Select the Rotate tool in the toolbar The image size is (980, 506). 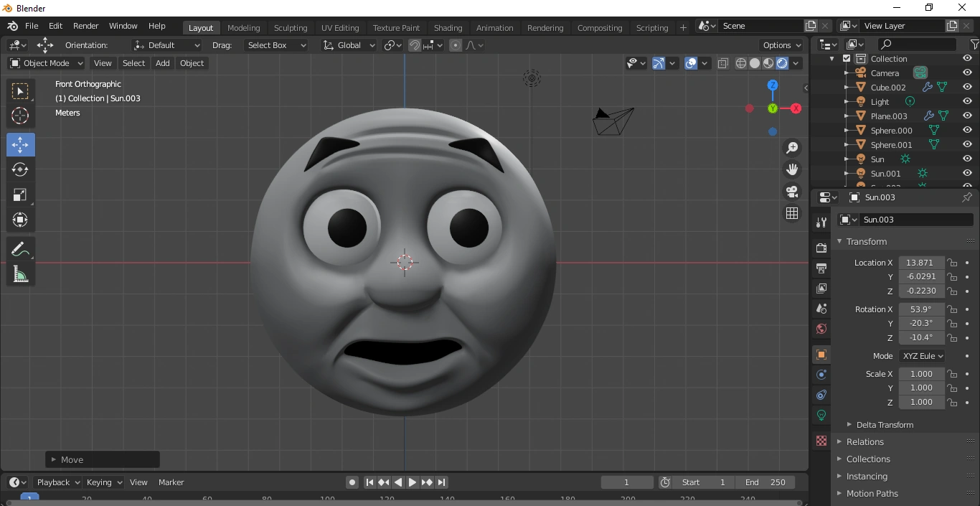tap(20, 170)
